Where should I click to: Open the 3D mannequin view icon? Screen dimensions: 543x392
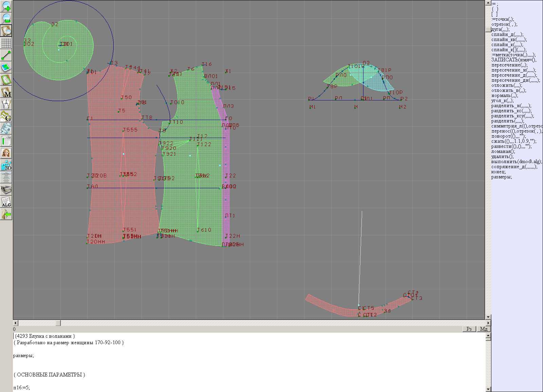point(6,165)
